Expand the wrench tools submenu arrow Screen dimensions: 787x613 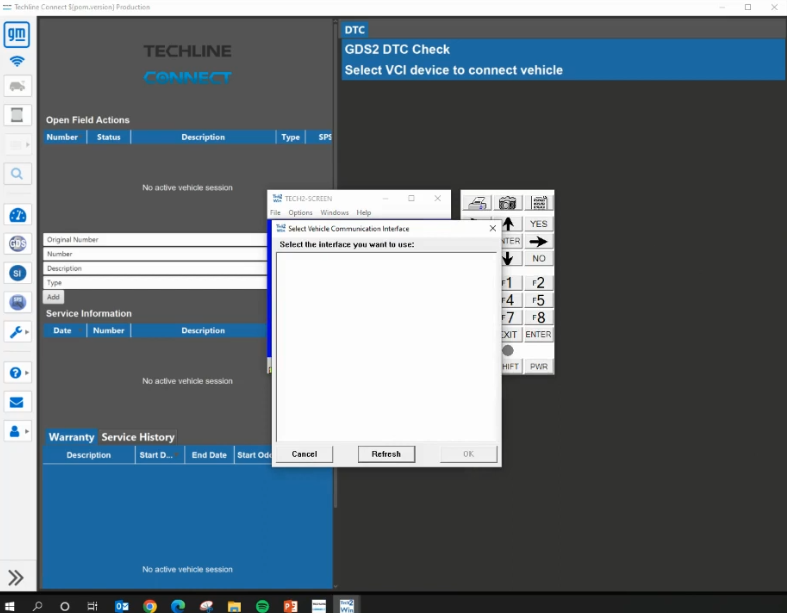click(27, 331)
